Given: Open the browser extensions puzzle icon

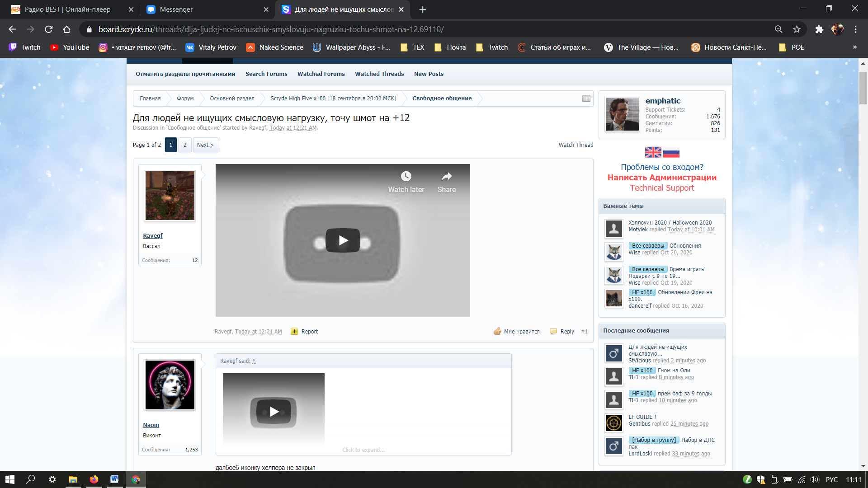Looking at the screenshot, I should point(819,29).
